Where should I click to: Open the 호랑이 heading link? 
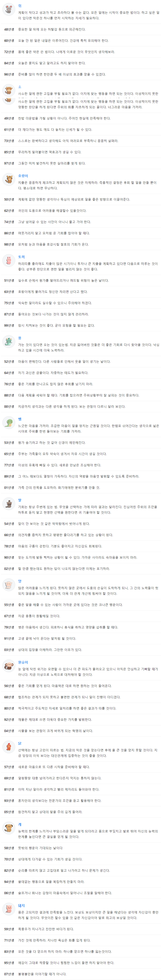point(23,176)
